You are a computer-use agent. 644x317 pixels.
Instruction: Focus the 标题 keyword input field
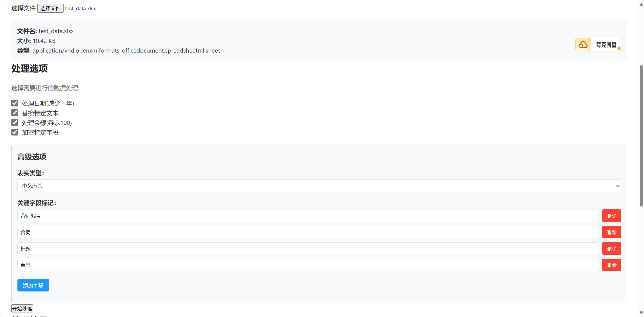[307, 249]
